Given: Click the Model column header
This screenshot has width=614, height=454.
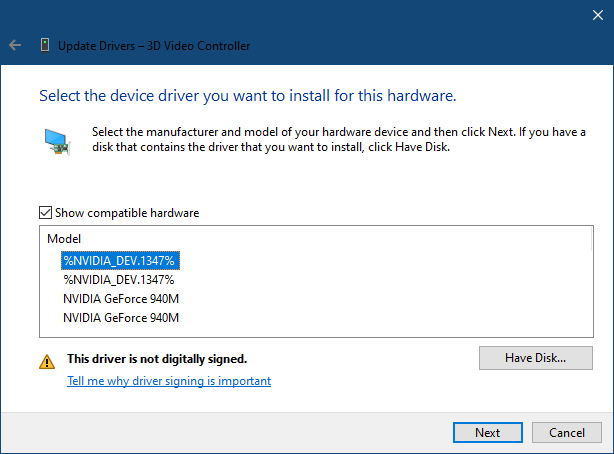Looking at the screenshot, I should [x=64, y=239].
